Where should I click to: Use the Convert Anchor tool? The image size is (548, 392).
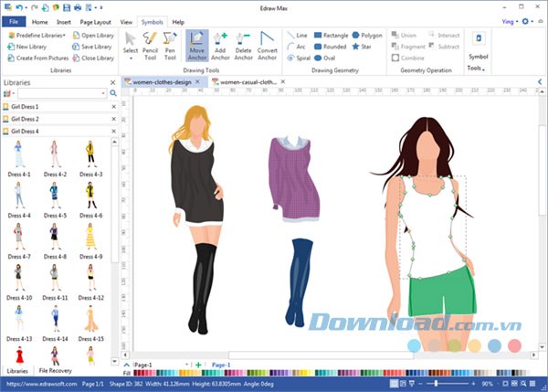tap(267, 45)
